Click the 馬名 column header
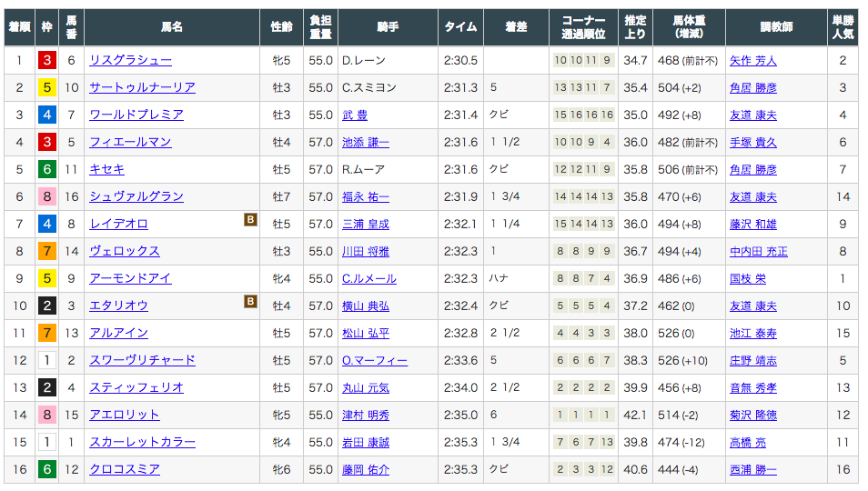 [x=172, y=27]
